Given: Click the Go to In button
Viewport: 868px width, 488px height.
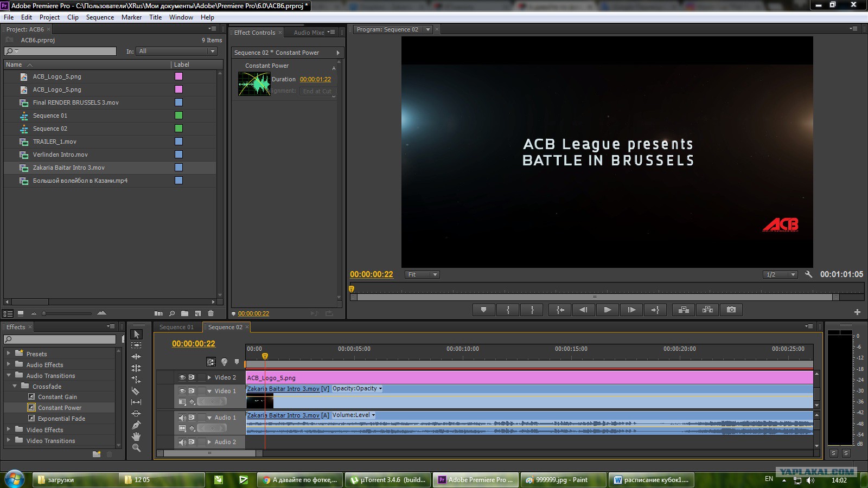Looking at the screenshot, I should click(x=560, y=310).
